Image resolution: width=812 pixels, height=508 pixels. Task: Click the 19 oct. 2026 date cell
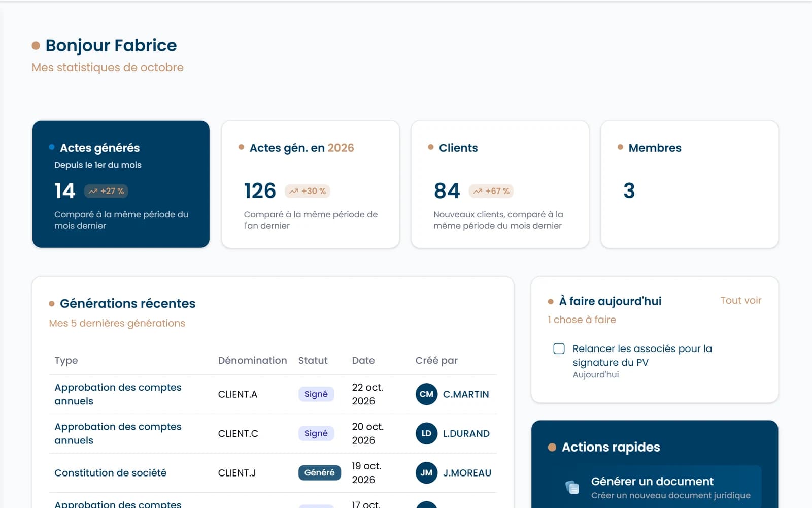[366, 473]
